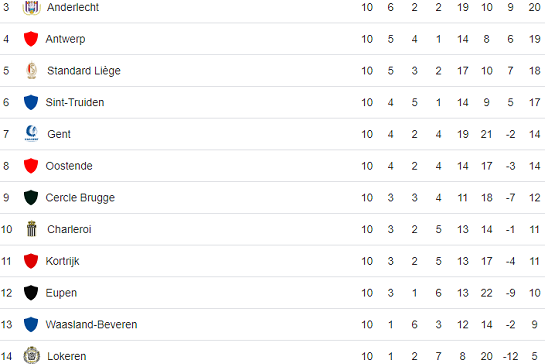Image resolution: width=545 pixels, height=364 pixels.
Task: Click Lokeren's -12 goal difference
Action: pyautogui.click(x=510, y=356)
